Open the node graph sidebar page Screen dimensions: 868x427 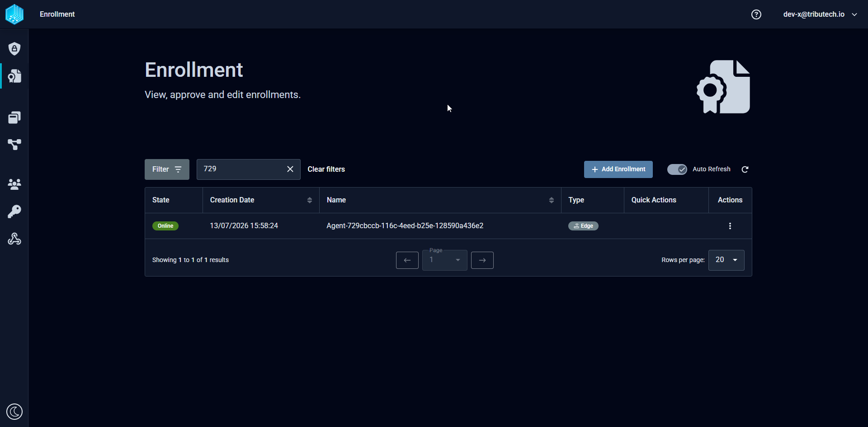click(14, 145)
